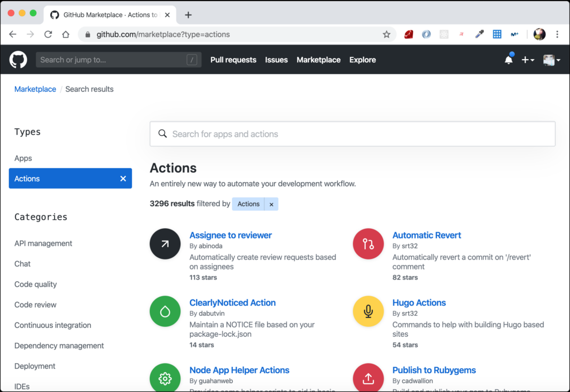Click the blue grid extension icon
Screen dimensions: 570x392
tap(497, 34)
